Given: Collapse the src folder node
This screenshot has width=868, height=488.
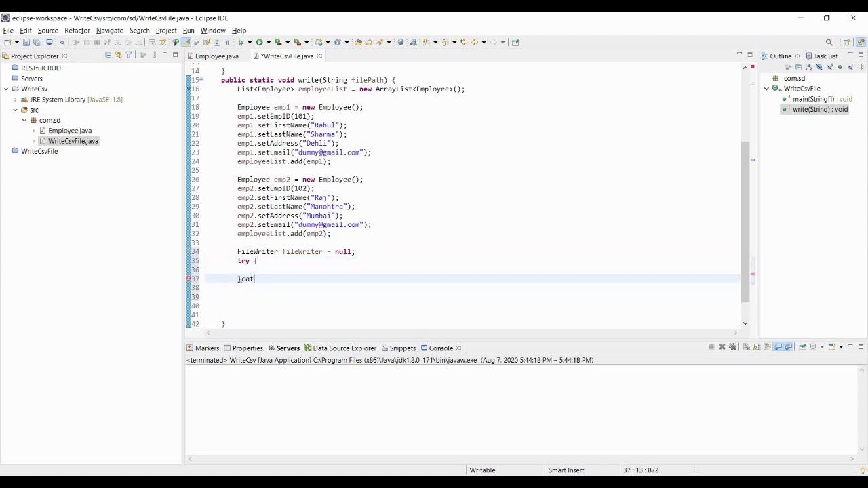Looking at the screenshot, I should coord(15,110).
